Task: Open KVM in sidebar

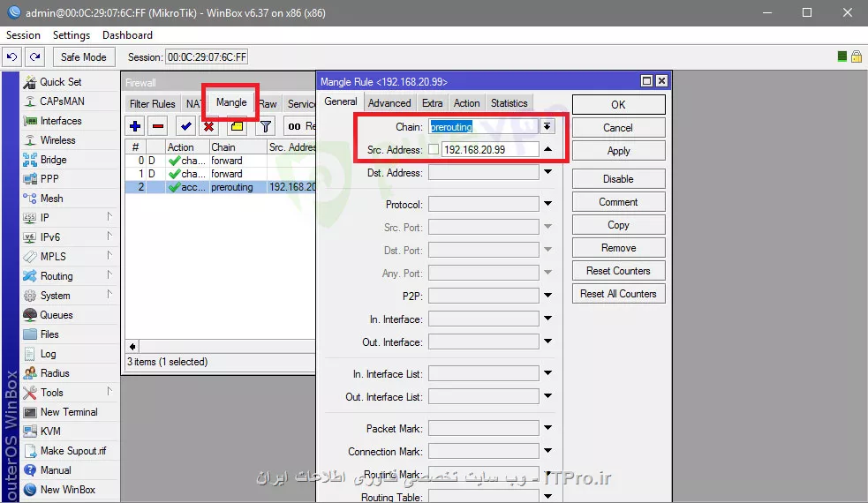Action: coord(50,431)
